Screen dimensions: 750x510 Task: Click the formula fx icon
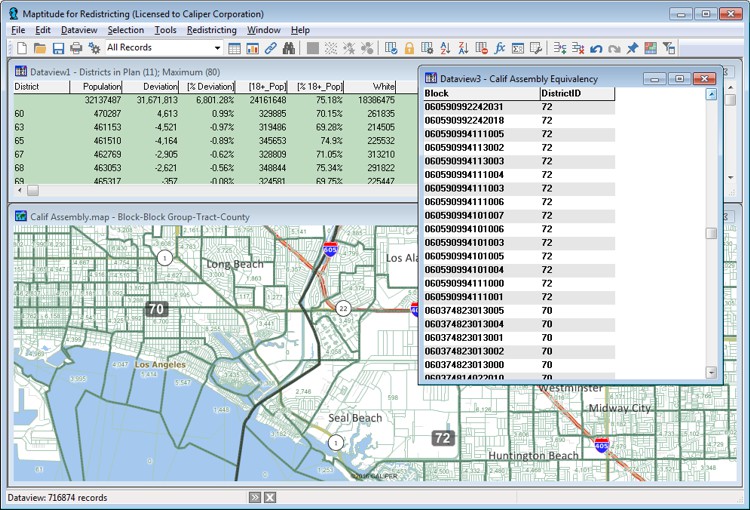[x=500, y=48]
